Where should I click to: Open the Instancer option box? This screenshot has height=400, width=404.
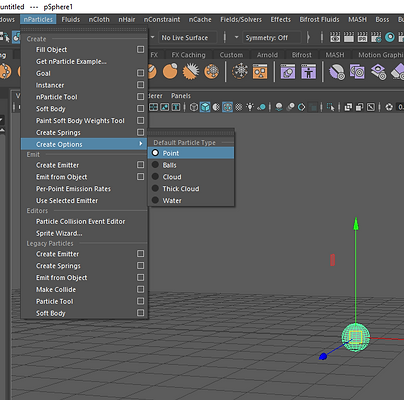[141, 85]
